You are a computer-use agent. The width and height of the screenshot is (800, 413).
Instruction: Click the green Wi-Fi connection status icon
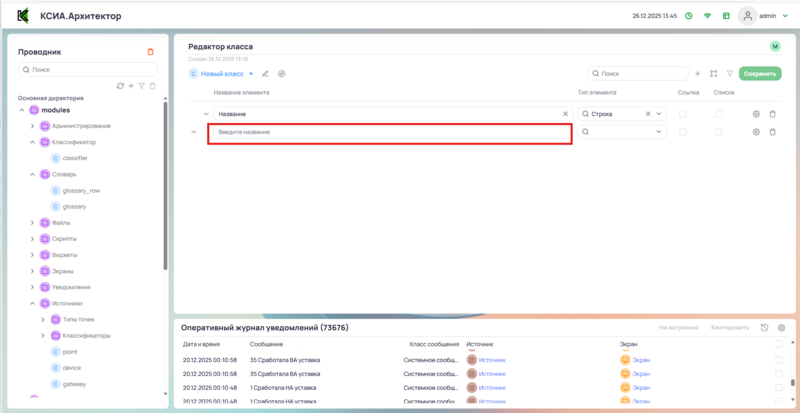coord(707,16)
